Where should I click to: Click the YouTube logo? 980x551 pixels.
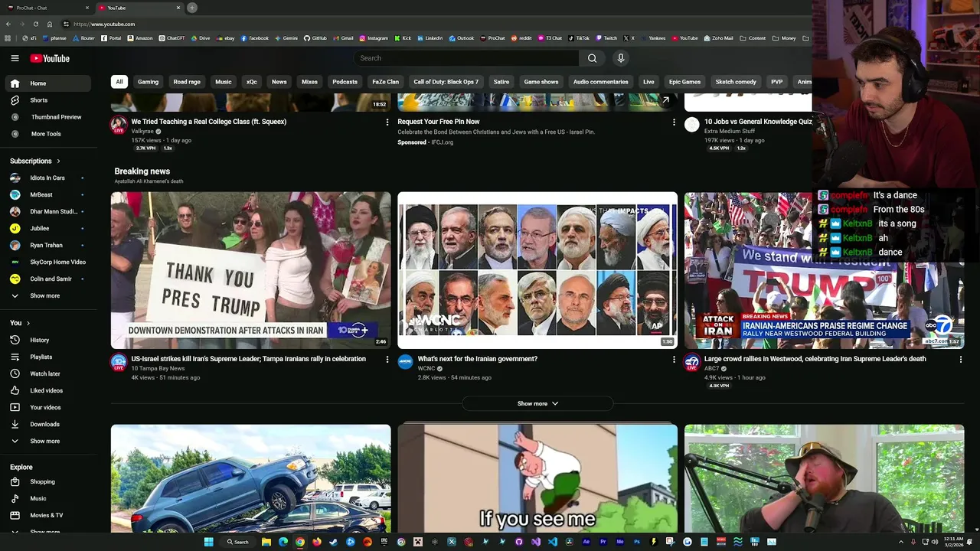point(50,58)
